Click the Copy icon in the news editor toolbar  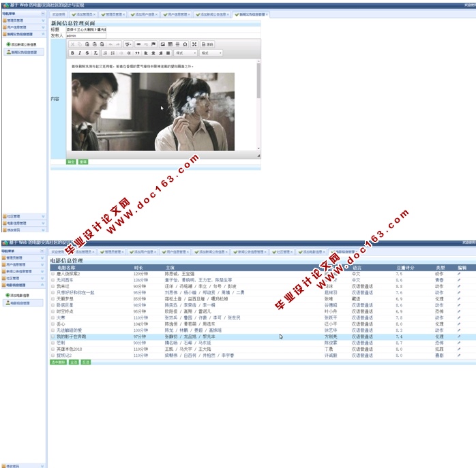(x=80, y=44)
